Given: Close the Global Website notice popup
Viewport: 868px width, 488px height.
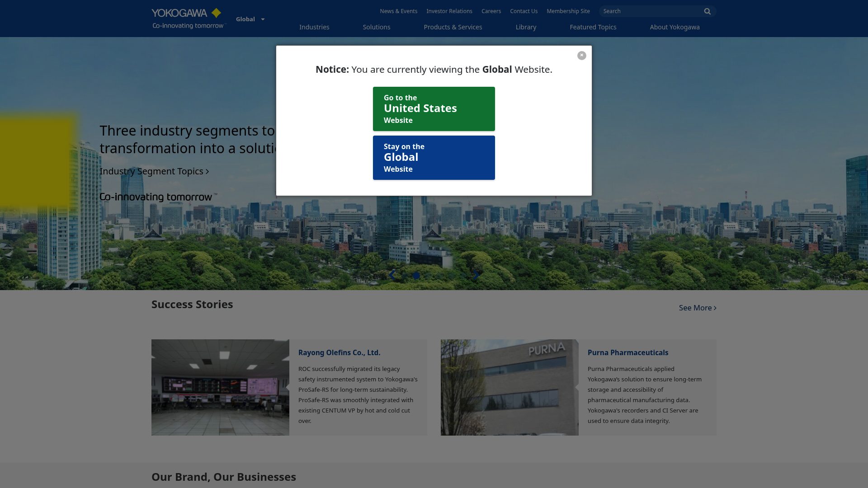Looking at the screenshot, I should 581,55.
